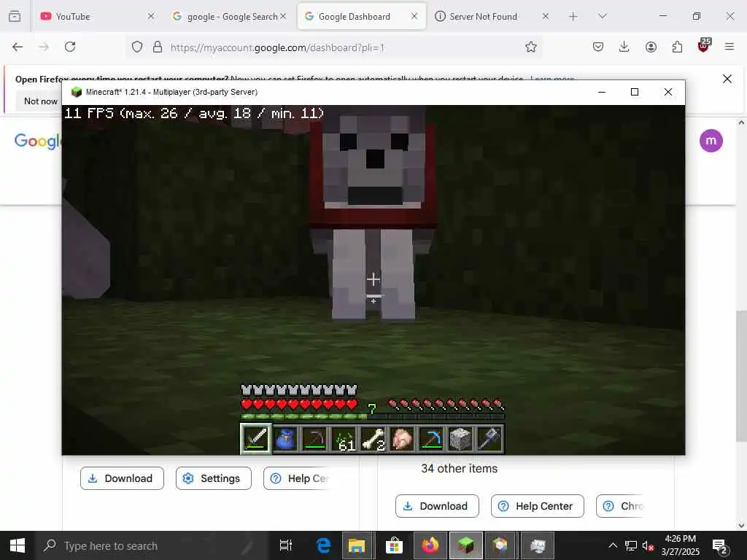Switch to the YouTube tab

(90, 16)
